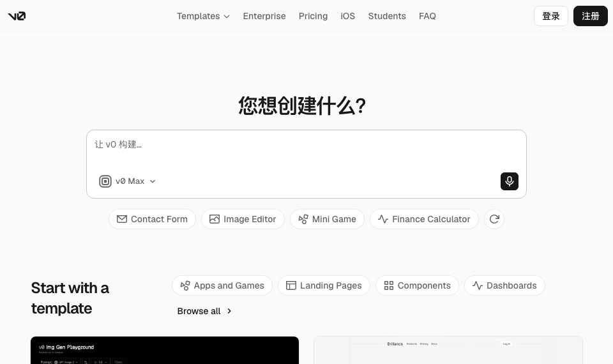Open the Pricing page

[x=313, y=16]
